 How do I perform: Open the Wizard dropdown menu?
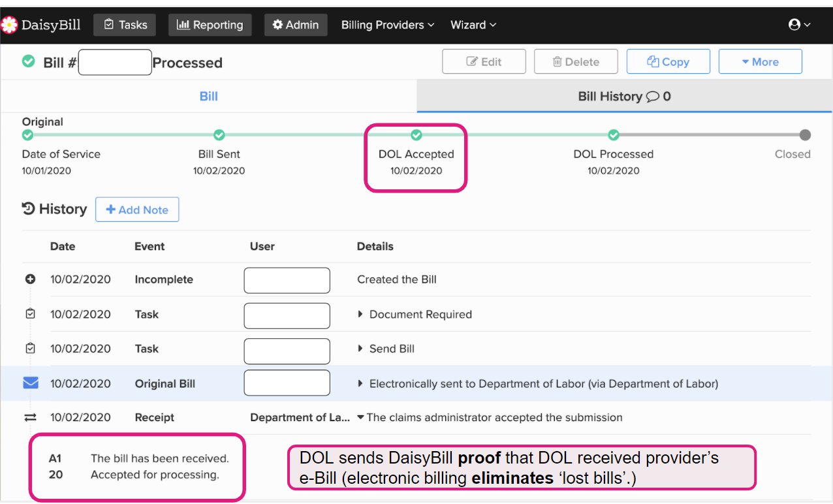tap(473, 25)
